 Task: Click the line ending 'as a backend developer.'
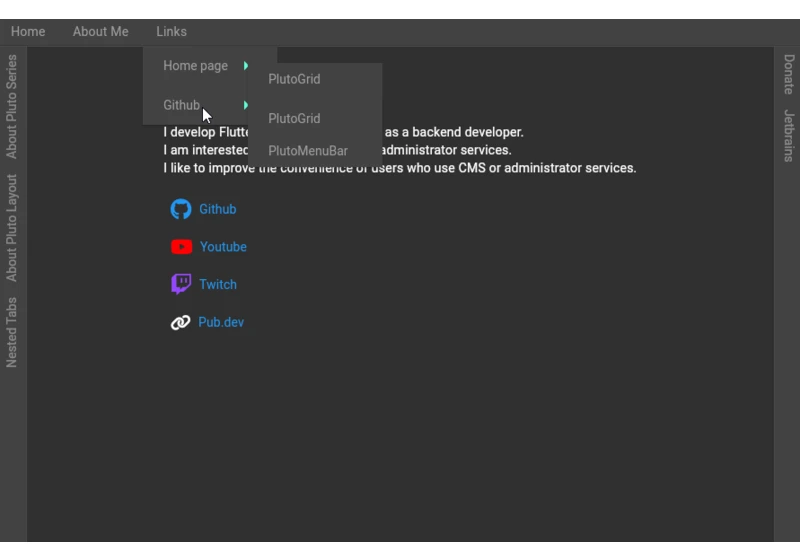(343, 132)
